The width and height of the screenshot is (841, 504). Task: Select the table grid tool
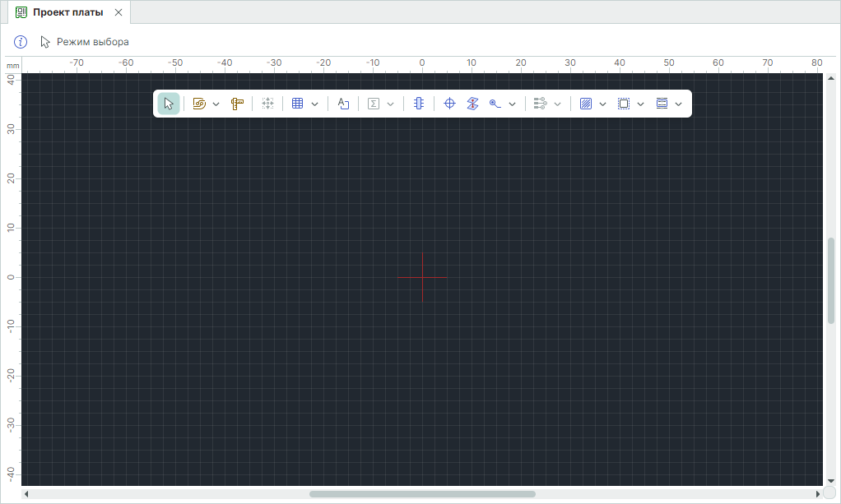pyautogui.click(x=298, y=104)
